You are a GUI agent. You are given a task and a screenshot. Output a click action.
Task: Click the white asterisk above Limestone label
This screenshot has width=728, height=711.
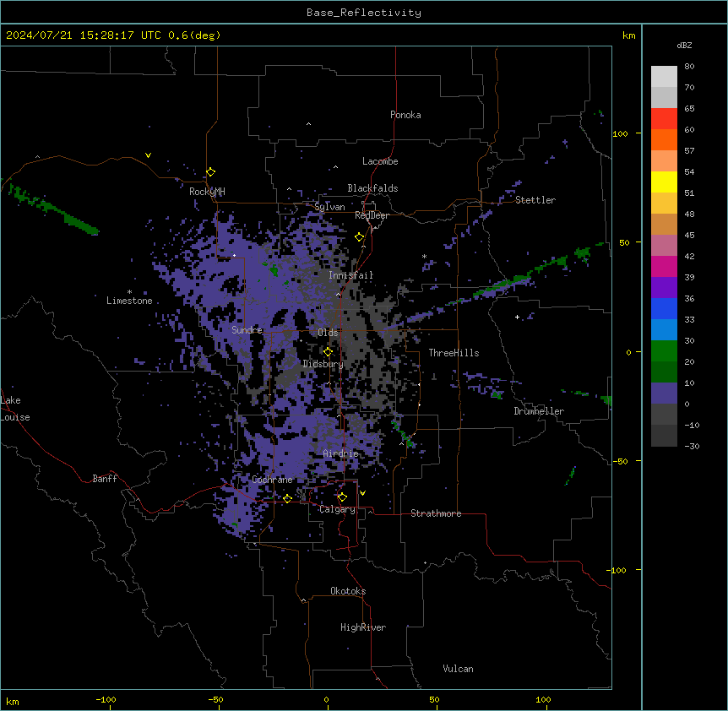tap(129, 292)
